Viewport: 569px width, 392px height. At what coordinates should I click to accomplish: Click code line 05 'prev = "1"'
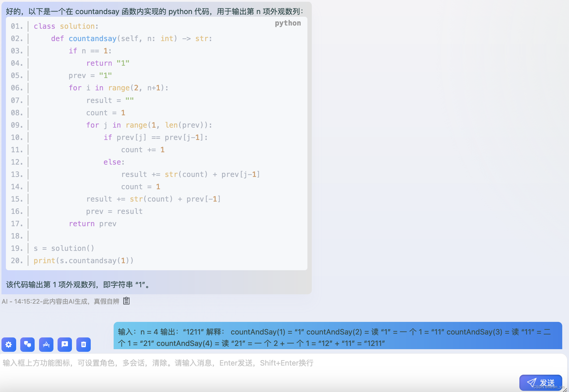(x=90, y=76)
